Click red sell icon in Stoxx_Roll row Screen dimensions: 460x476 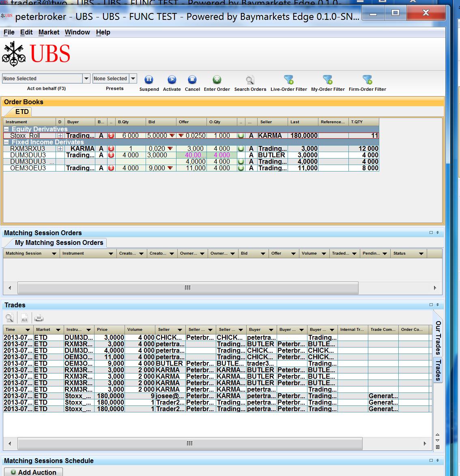click(x=111, y=136)
